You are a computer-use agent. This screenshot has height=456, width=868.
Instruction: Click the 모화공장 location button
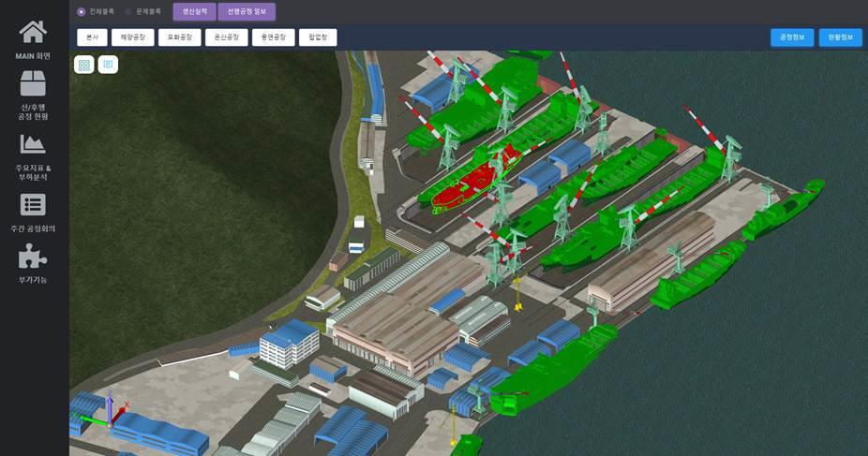click(179, 37)
